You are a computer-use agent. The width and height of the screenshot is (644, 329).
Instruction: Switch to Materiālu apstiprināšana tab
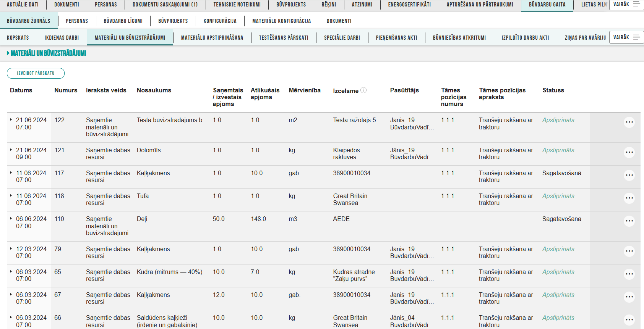212,37
